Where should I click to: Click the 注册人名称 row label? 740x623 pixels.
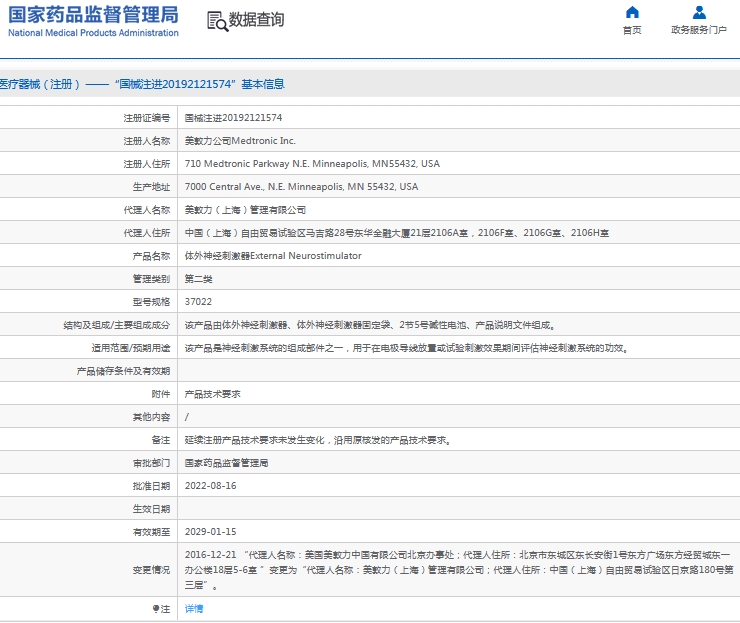(x=147, y=141)
